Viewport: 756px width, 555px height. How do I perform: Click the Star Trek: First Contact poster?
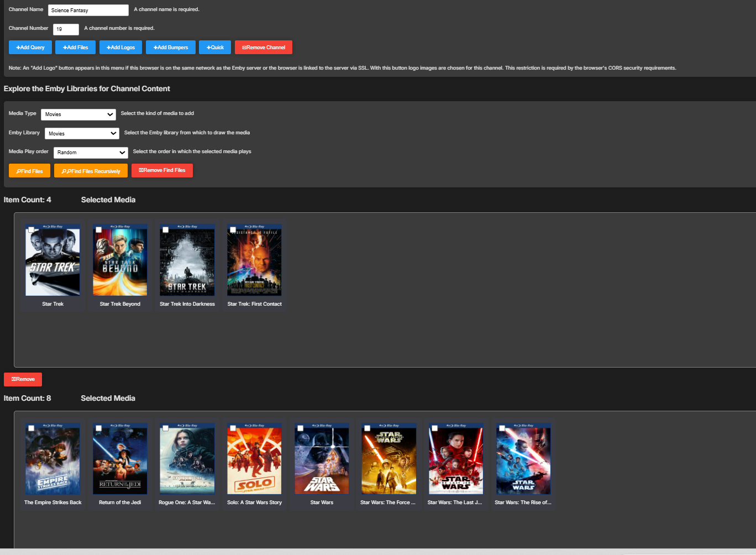[x=254, y=260]
